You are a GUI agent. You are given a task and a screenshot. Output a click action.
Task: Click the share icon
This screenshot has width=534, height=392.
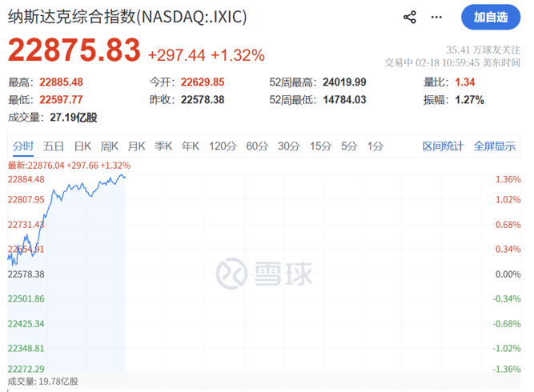[410, 17]
